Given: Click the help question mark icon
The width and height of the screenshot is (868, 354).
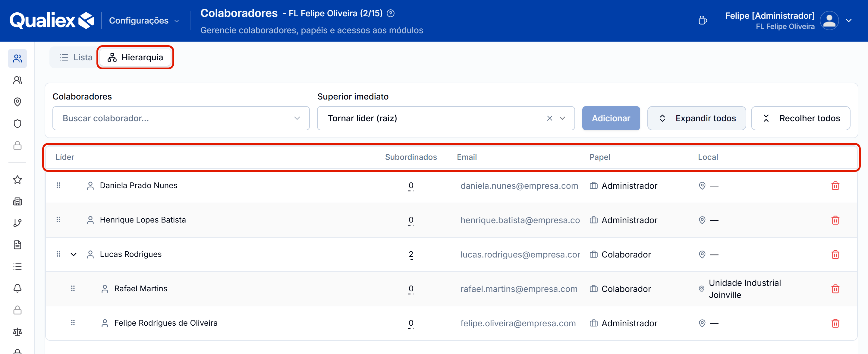Looking at the screenshot, I should 391,14.
